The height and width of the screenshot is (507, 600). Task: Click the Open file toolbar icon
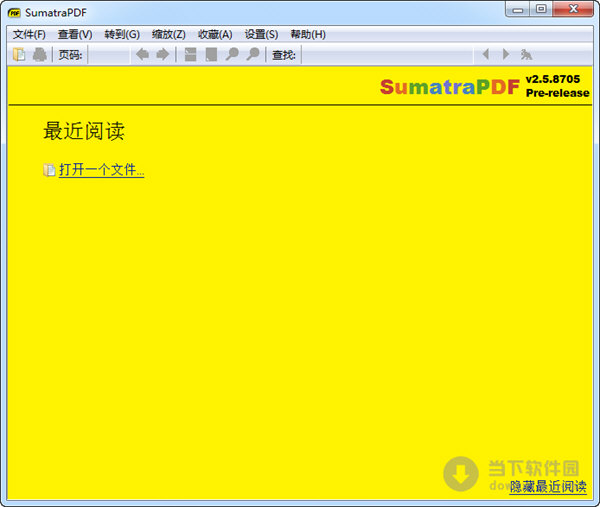[x=19, y=54]
